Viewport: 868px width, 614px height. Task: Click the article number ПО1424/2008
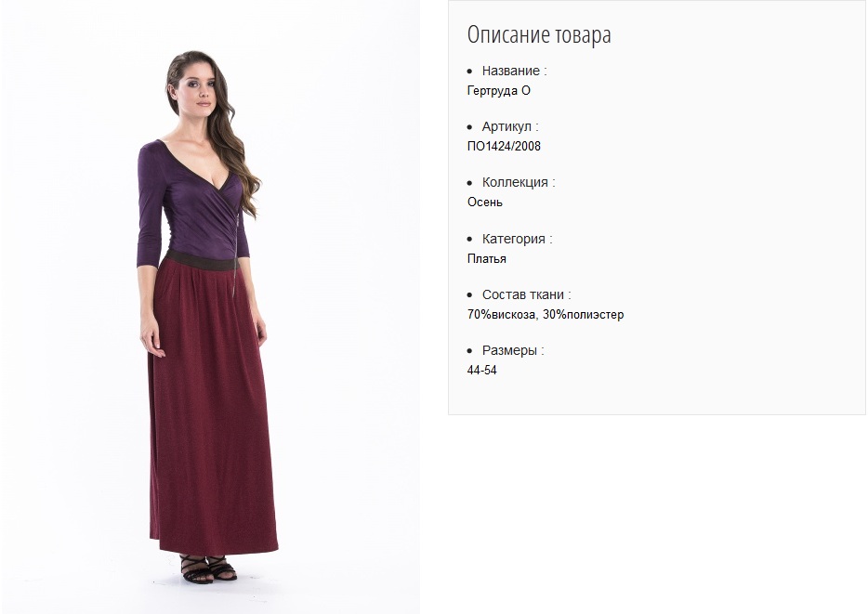[504, 147]
